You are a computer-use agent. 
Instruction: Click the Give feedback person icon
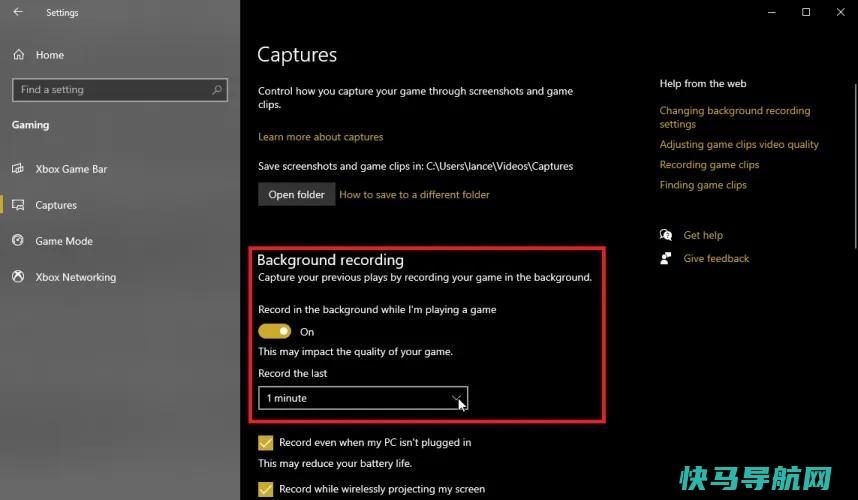click(x=665, y=258)
